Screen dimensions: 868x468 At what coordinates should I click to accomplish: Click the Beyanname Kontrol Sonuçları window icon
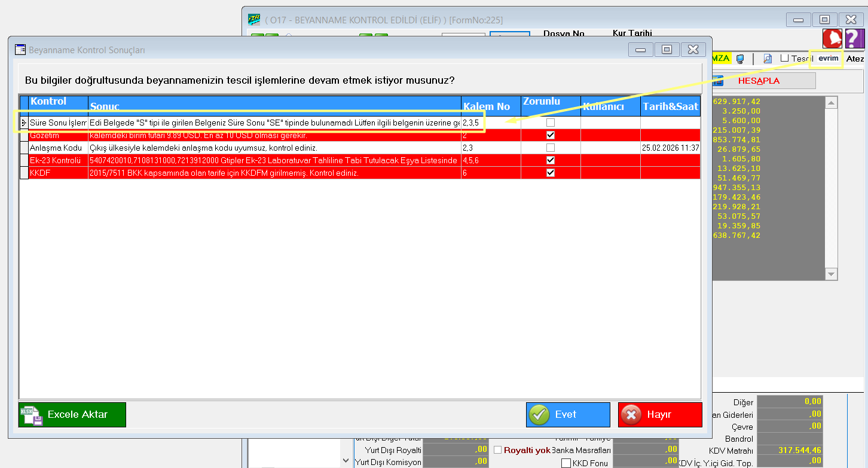[x=20, y=50]
